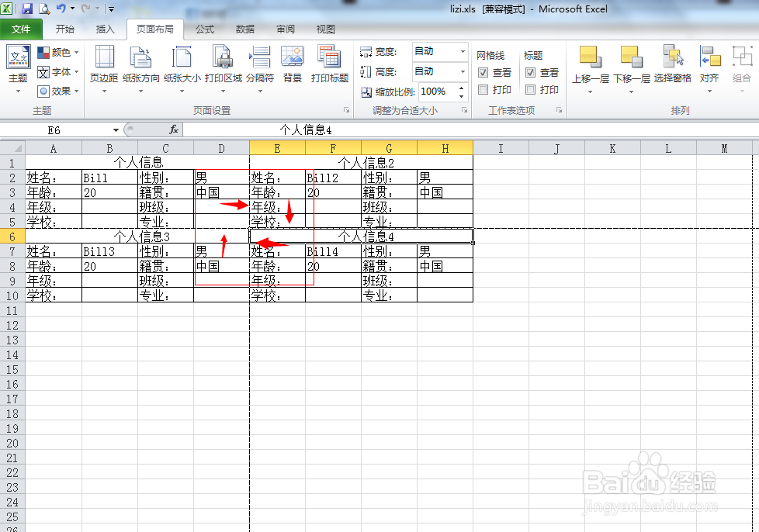The width and height of the screenshot is (759, 532).
Task: Select the 打印标题 (Print Titles) icon
Action: tap(329, 68)
